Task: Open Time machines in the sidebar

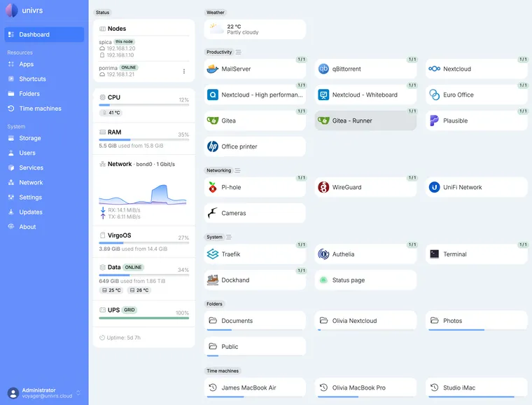Action: click(x=44, y=109)
